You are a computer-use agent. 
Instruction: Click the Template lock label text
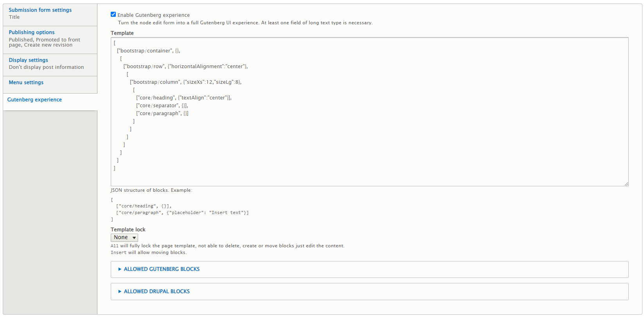point(128,230)
